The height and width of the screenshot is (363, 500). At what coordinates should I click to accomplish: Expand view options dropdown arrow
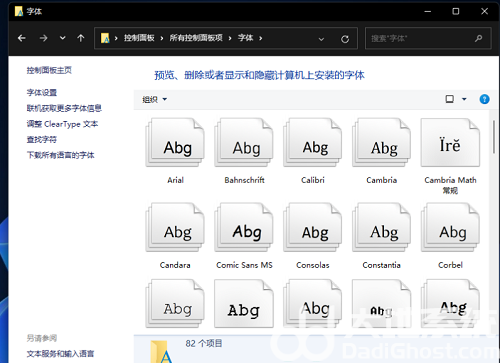tap(464, 99)
